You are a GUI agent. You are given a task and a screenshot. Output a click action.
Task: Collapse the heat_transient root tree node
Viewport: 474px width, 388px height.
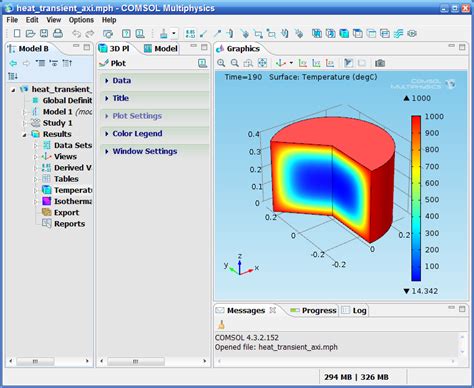13,90
